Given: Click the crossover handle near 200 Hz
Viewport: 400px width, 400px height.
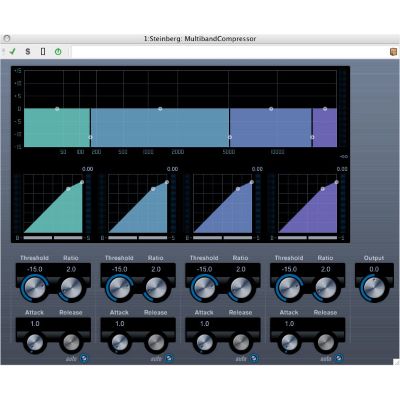Looking at the screenshot, I should (x=90, y=137).
